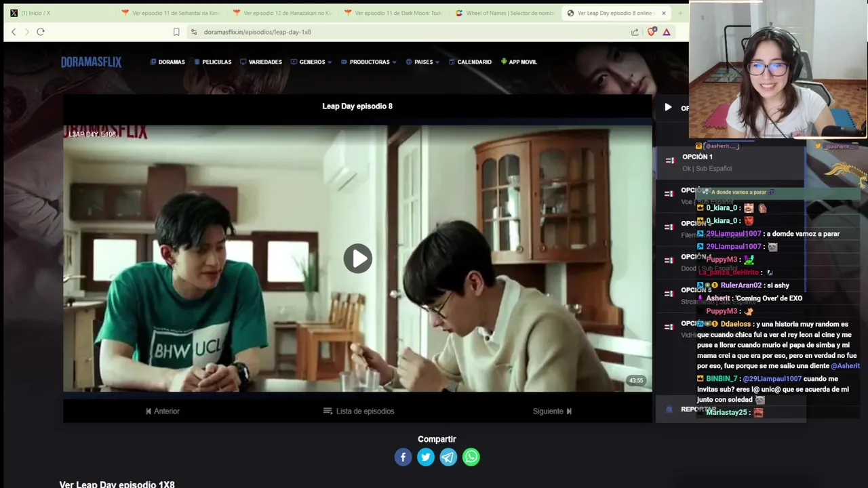Click the DoramasFlix logo
Viewport: 868px width, 488px height.
[x=91, y=62]
